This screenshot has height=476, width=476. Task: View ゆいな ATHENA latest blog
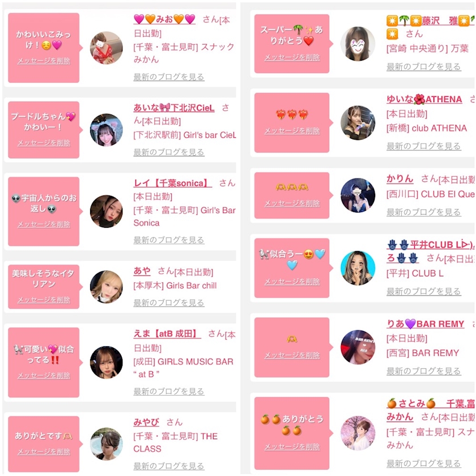pos(424,146)
